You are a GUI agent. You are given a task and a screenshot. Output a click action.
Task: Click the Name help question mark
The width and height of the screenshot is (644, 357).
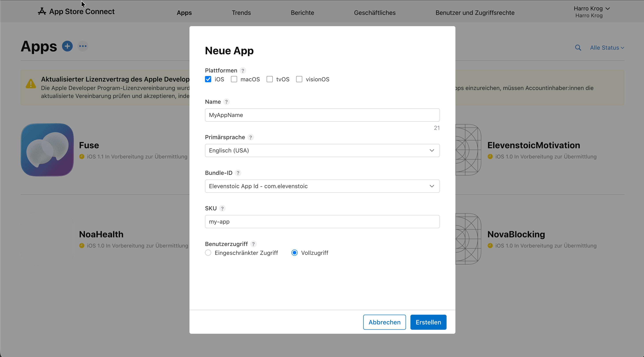226,102
